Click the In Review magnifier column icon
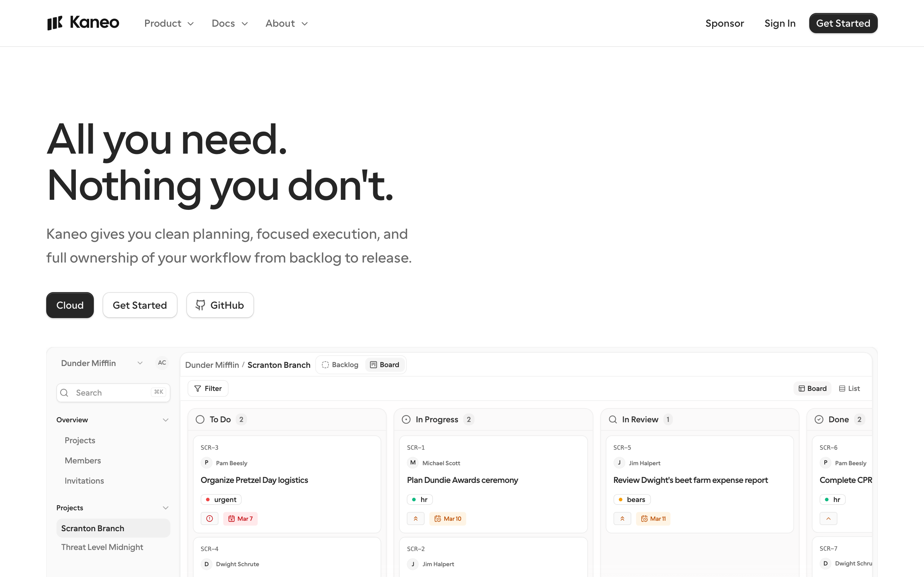 point(613,419)
